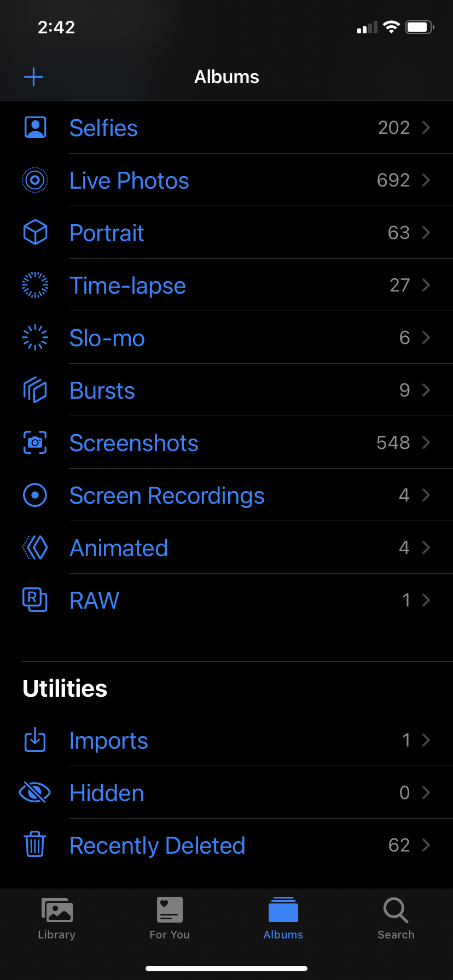The height and width of the screenshot is (980, 453).
Task: Switch to the For You tab
Action: [x=170, y=919]
